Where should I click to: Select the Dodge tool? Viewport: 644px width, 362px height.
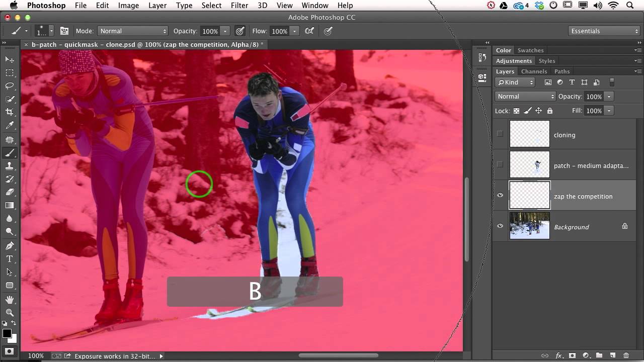click(10, 231)
